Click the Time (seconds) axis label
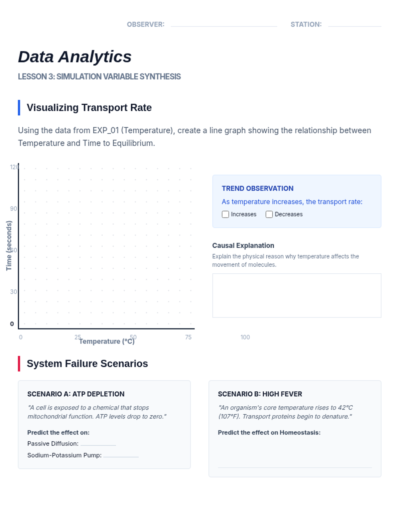 pos(9,246)
